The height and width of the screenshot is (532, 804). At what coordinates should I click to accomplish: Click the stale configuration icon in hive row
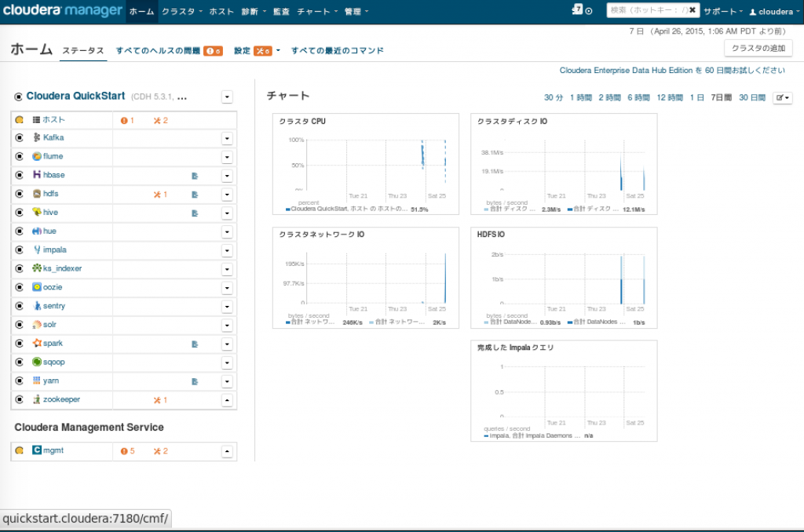[195, 213]
